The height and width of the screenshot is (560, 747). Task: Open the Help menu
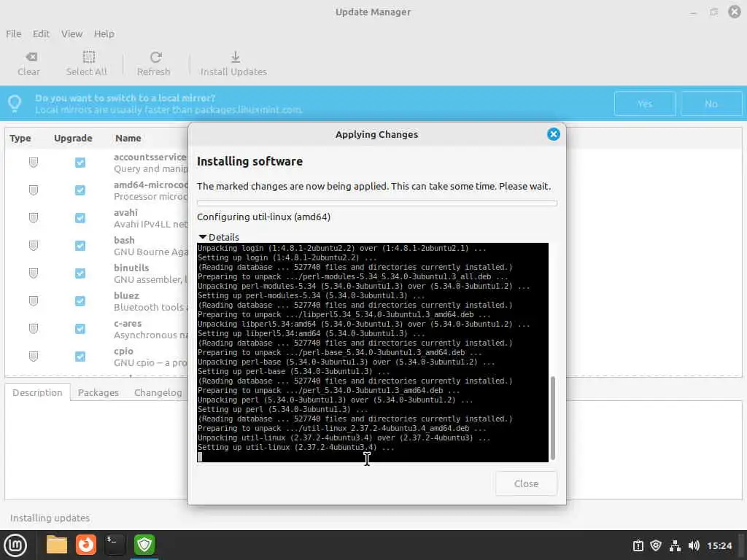click(104, 34)
